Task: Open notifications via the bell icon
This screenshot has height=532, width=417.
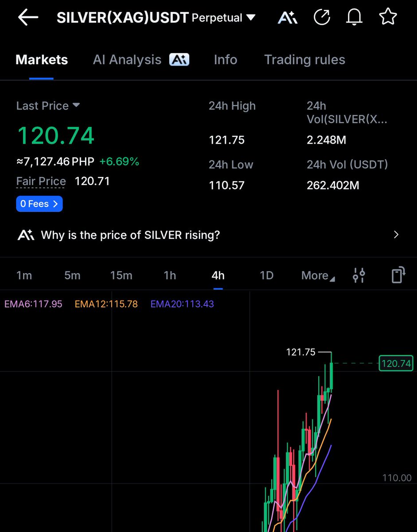Action: coord(354,16)
